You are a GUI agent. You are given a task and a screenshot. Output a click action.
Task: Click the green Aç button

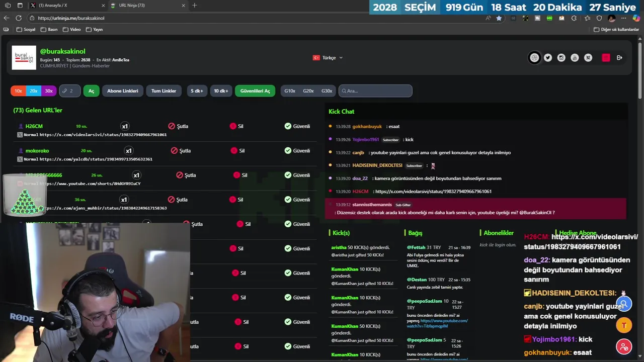coord(91,91)
